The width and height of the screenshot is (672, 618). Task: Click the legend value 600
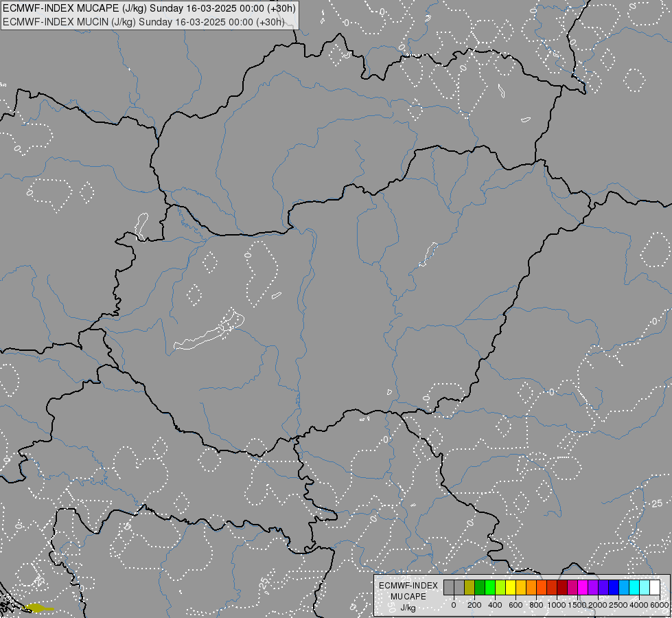click(x=515, y=605)
